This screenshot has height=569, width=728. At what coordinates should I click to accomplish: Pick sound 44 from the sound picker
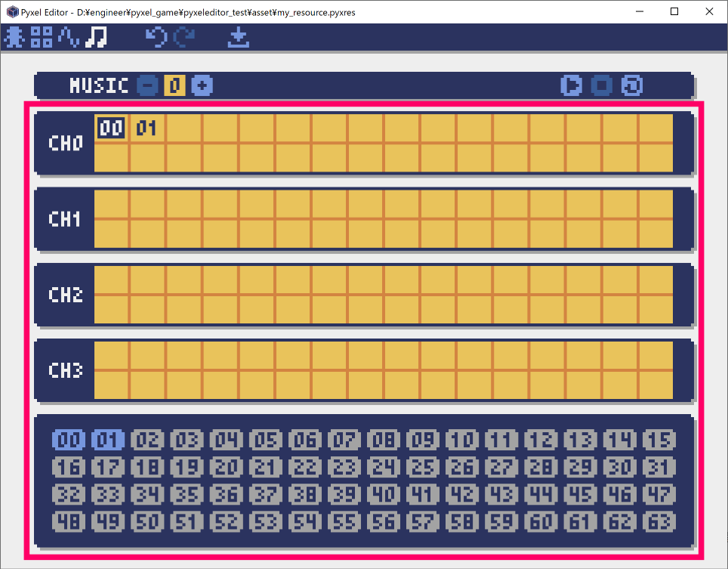541,495
